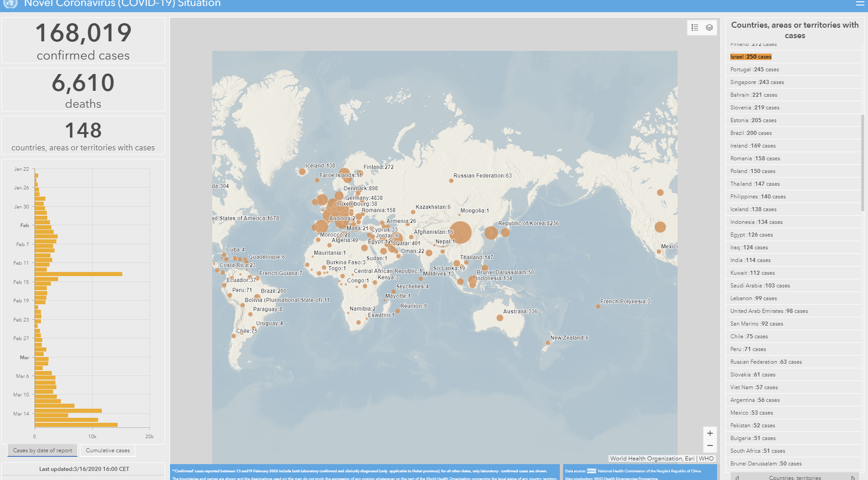Viewport: 868px width, 480px height.
Task: Choose Singapore from the cases list
Action: [x=757, y=82]
